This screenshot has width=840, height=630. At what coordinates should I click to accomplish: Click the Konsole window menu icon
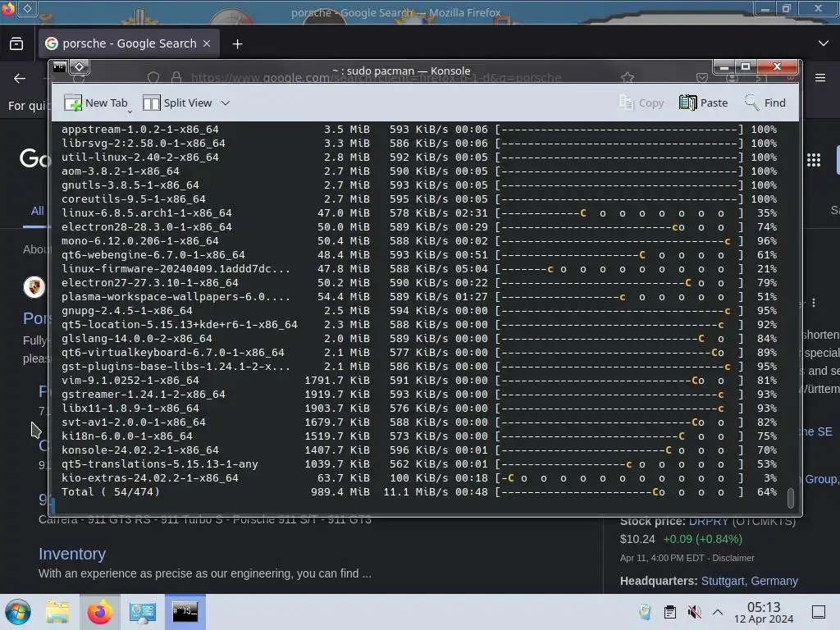click(x=59, y=67)
